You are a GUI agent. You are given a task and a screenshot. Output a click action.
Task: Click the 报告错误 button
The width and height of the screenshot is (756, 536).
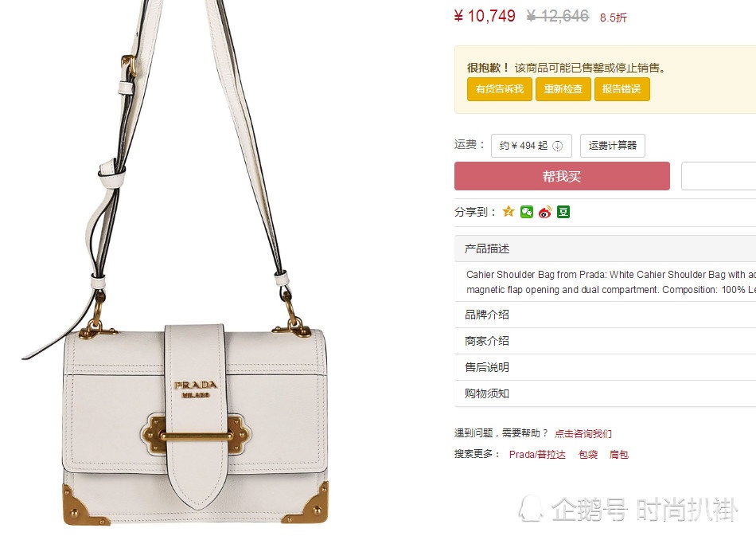coord(622,89)
